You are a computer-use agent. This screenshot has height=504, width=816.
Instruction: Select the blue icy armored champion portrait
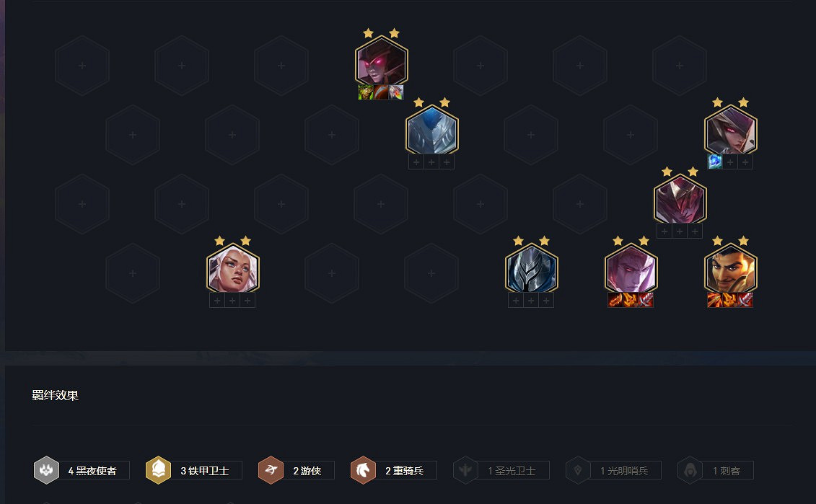pyautogui.click(x=432, y=131)
